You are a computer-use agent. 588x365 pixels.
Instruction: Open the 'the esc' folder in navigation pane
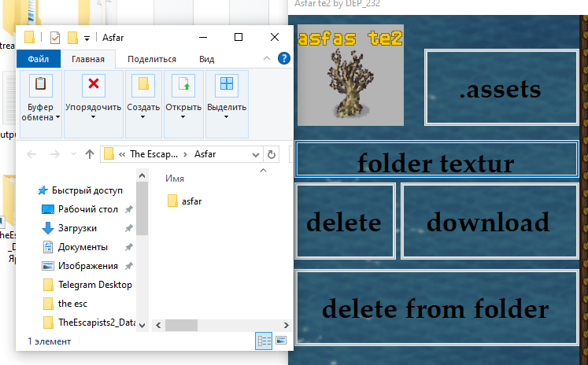click(72, 304)
